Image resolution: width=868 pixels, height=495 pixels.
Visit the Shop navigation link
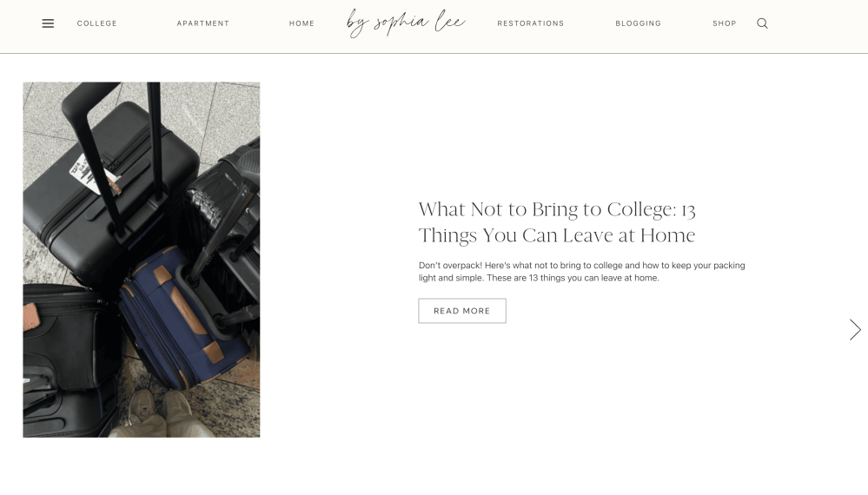pos(724,23)
